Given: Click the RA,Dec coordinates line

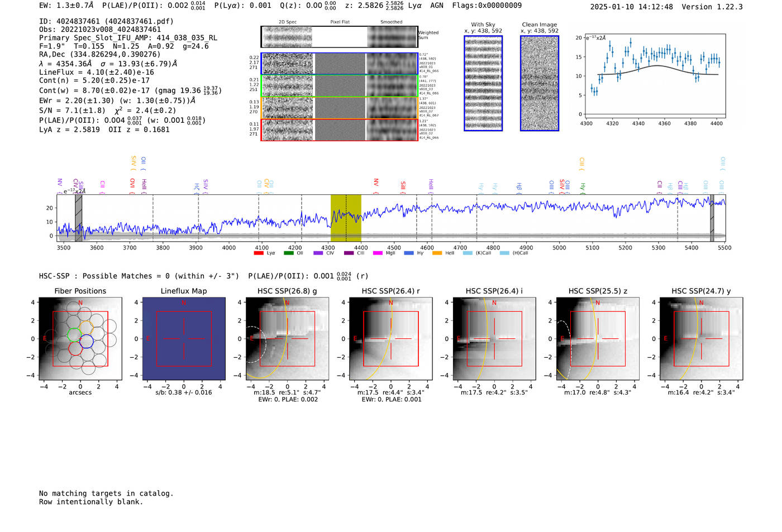Looking at the screenshot, I should [x=99, y=54].
